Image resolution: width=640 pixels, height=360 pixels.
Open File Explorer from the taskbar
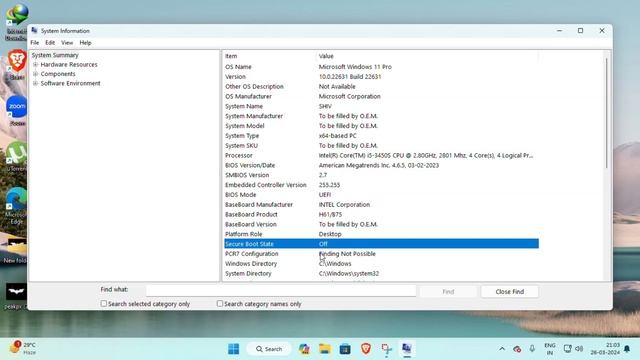point(325,349)
